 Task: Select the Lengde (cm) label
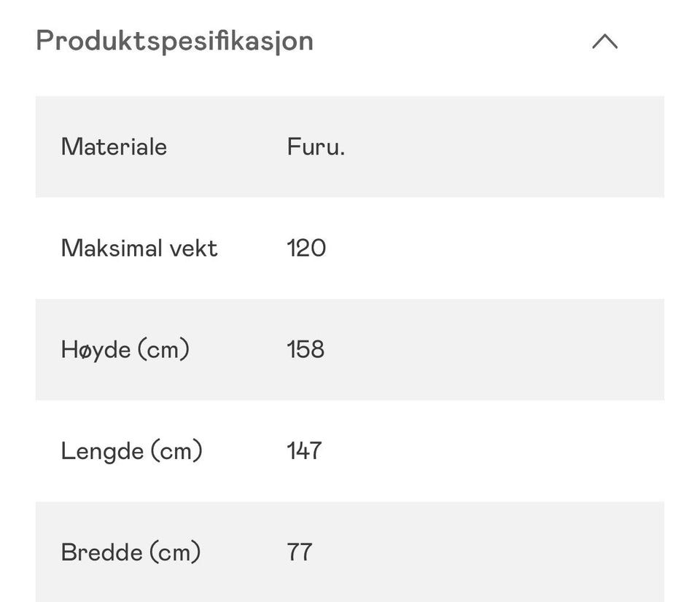pos(132,450)
